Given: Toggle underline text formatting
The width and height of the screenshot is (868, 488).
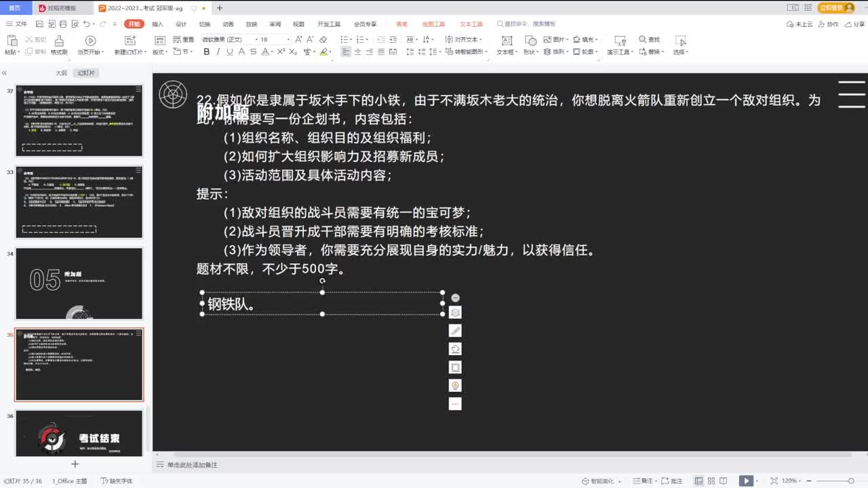Looking at the screenshot, I should pyautogui.click(x=229, y=52).
